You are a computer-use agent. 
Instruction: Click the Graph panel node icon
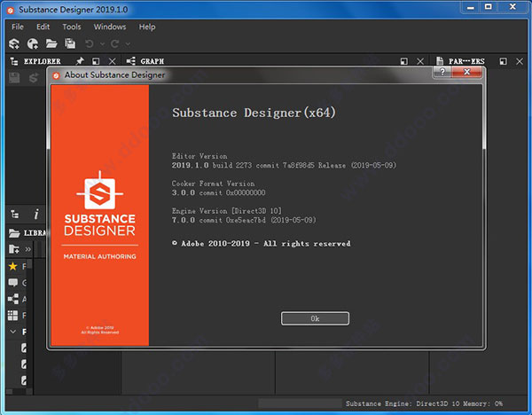(130, 61)
